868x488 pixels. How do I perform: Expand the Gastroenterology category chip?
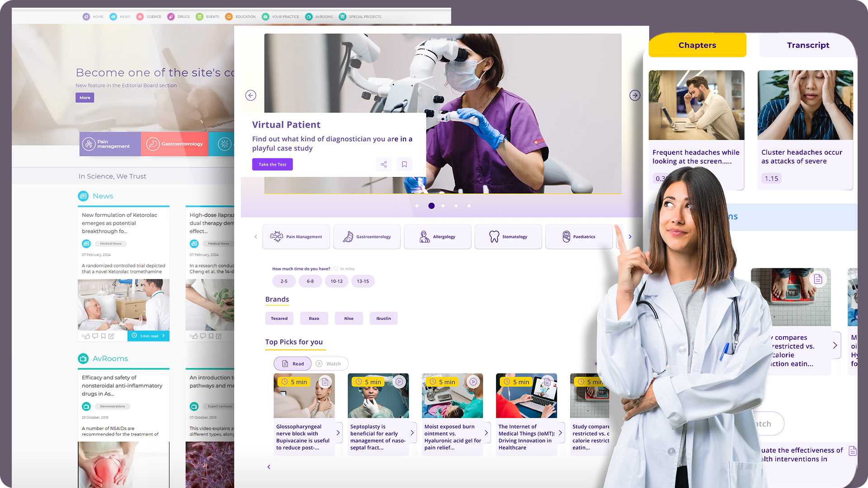367,236
